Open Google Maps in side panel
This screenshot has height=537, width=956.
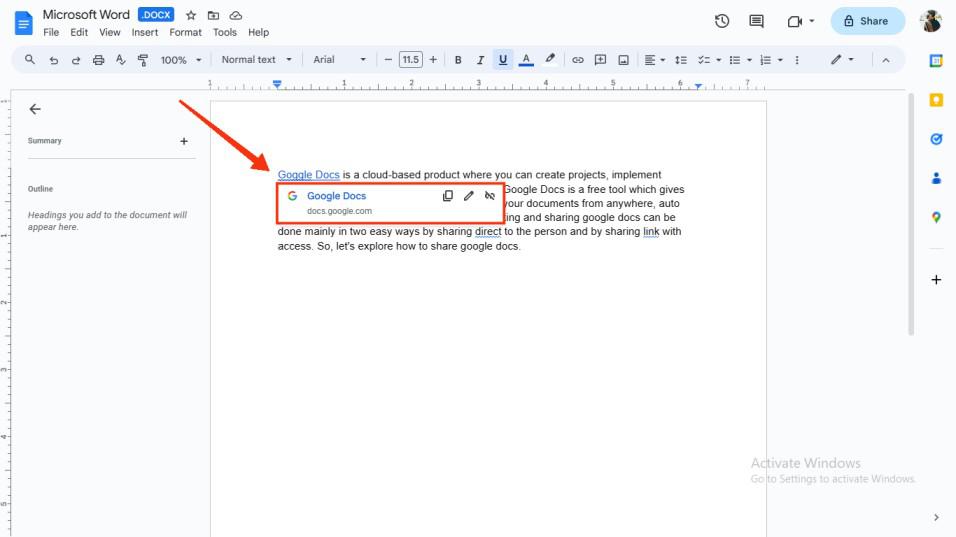click(936, 217)
